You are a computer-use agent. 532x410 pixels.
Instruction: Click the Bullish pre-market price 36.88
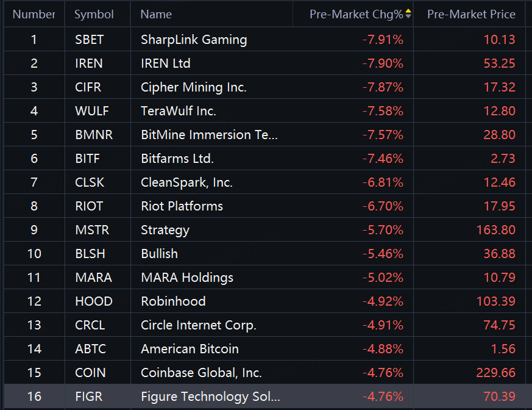[x=499, y=254]
